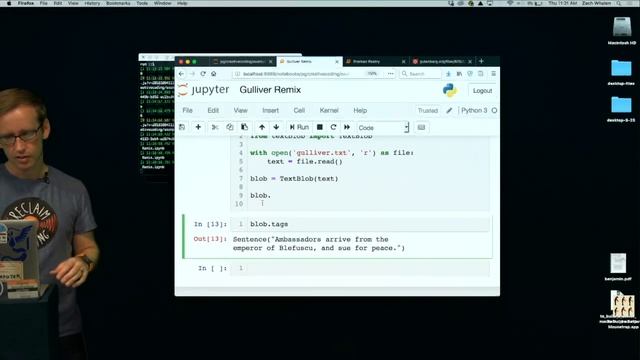Click the Logout button
640x360 pixels.
coord(482,91)
